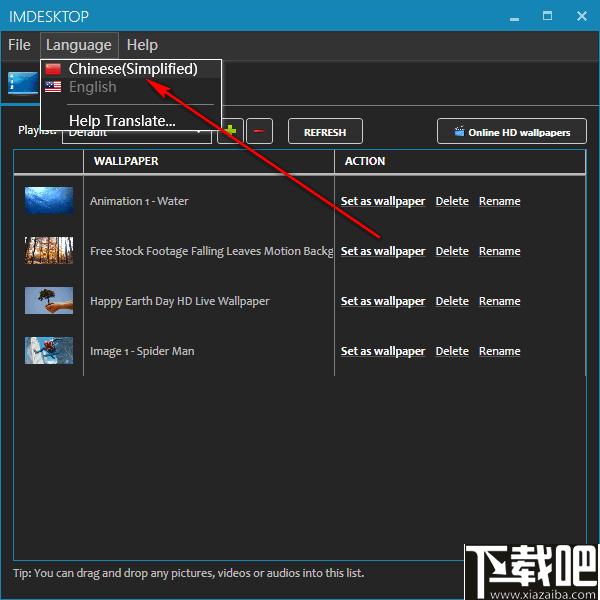Open the File menu
The image size is (600, 600).
19,45
